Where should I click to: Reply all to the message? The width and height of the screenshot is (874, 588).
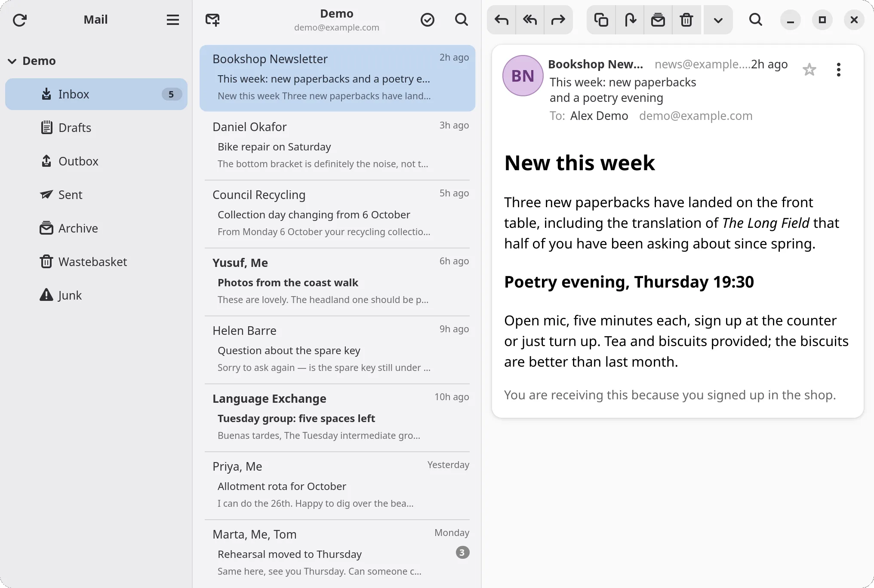click(530, 20)
